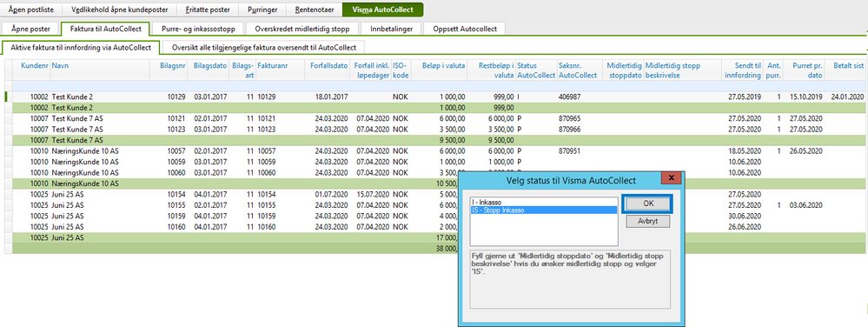Click bilagsnr 10154 for Juni 25 AS

tap(176, 195)
